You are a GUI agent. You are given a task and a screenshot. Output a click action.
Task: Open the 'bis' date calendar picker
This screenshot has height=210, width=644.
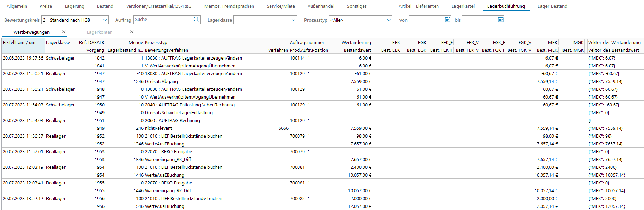(500, 20)
